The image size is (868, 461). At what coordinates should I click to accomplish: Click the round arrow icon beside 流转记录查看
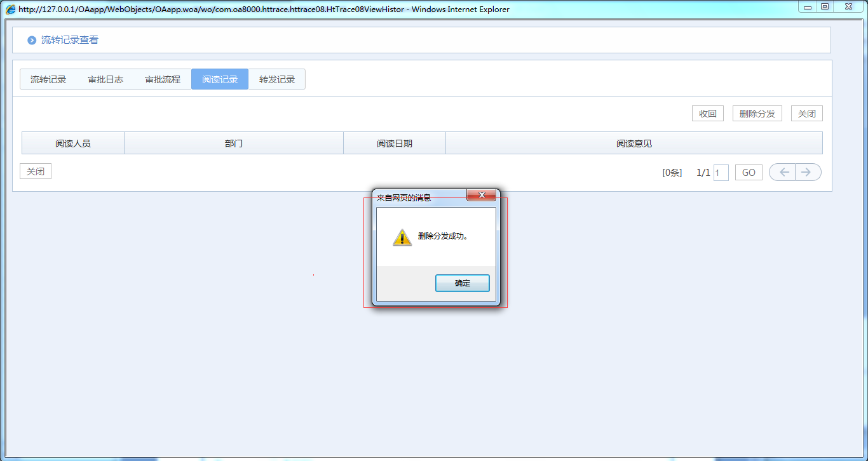(x=32, y=40)
